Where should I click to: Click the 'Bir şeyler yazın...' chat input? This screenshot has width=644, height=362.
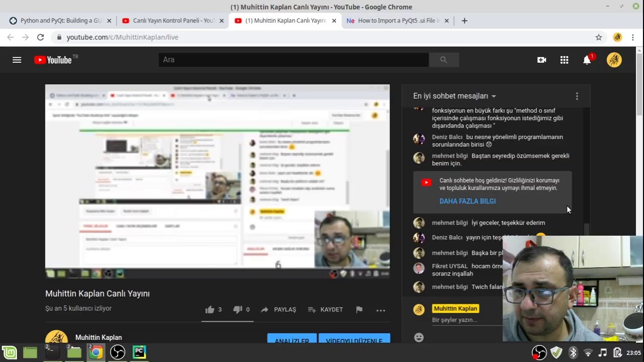467,320
